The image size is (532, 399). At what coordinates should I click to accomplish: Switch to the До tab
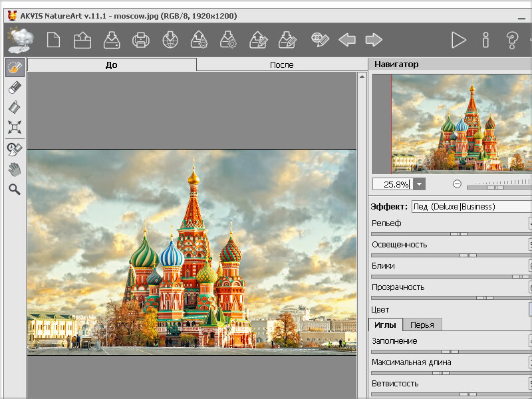pos(112,65)
